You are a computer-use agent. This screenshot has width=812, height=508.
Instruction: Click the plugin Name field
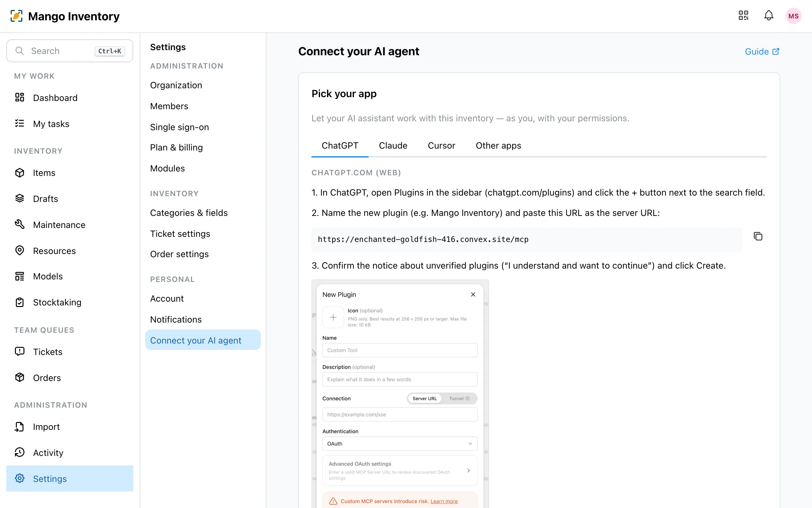(x=400, y=350)
